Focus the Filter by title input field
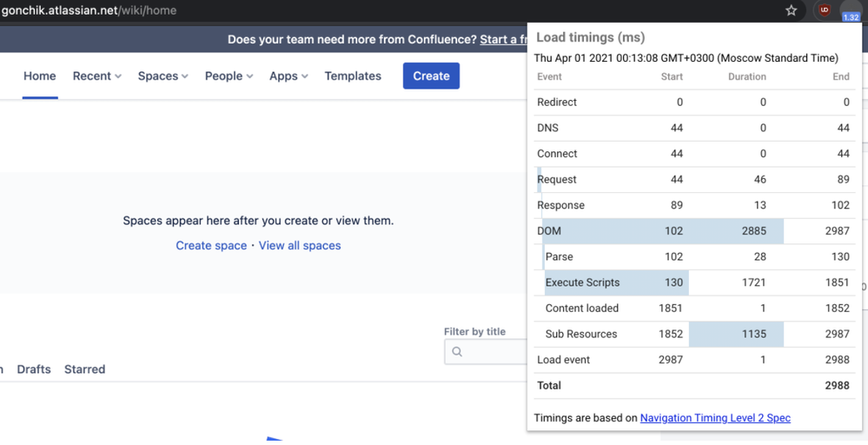Image resolution: width=868 pixels, height=445 pixels. click(x=486, y=351)
